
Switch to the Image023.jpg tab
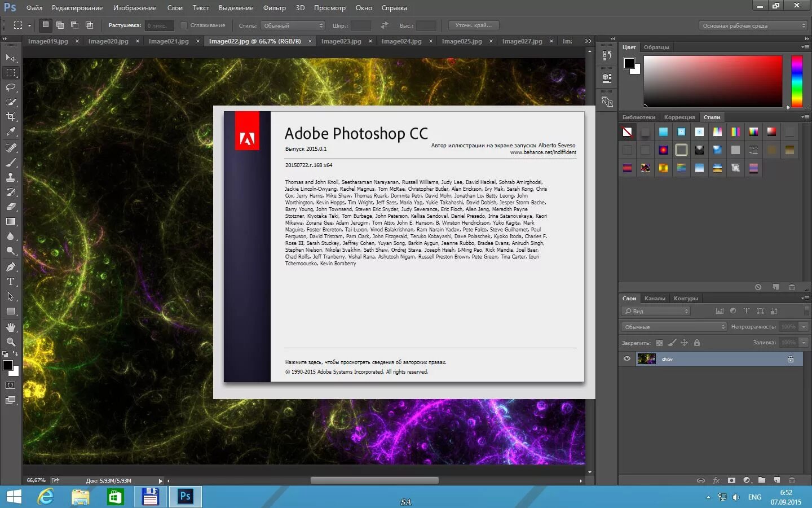click(x=341, y=41)
